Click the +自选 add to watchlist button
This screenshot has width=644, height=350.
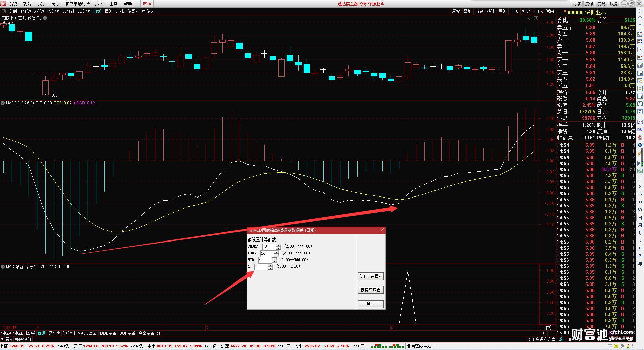click(538, 11)
